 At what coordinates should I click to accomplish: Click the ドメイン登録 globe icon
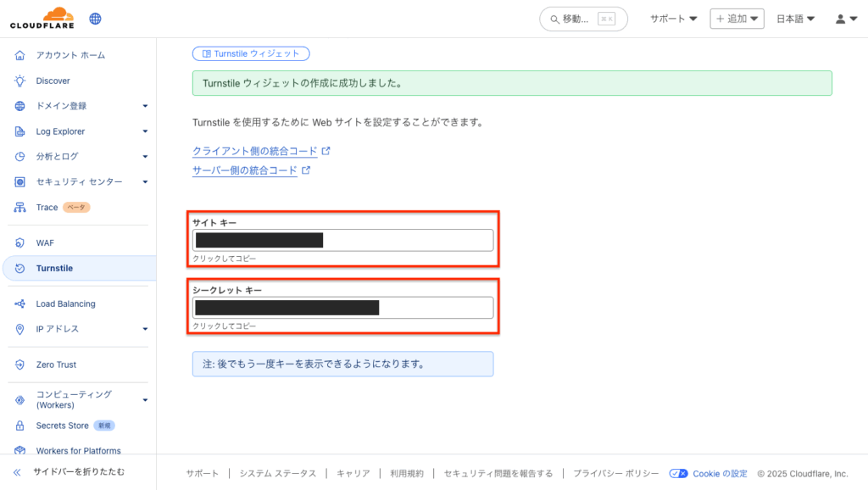20,106
